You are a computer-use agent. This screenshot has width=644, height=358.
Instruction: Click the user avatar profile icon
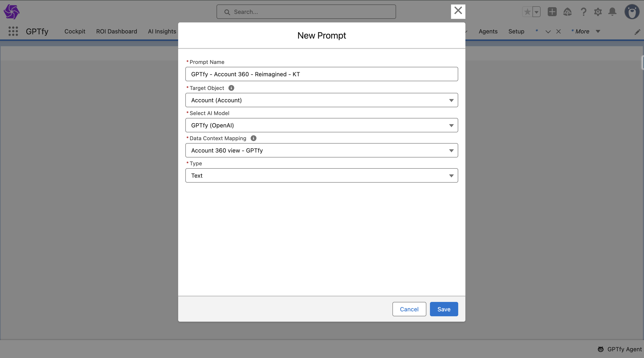pyautogui.click(x=632, y=12)
